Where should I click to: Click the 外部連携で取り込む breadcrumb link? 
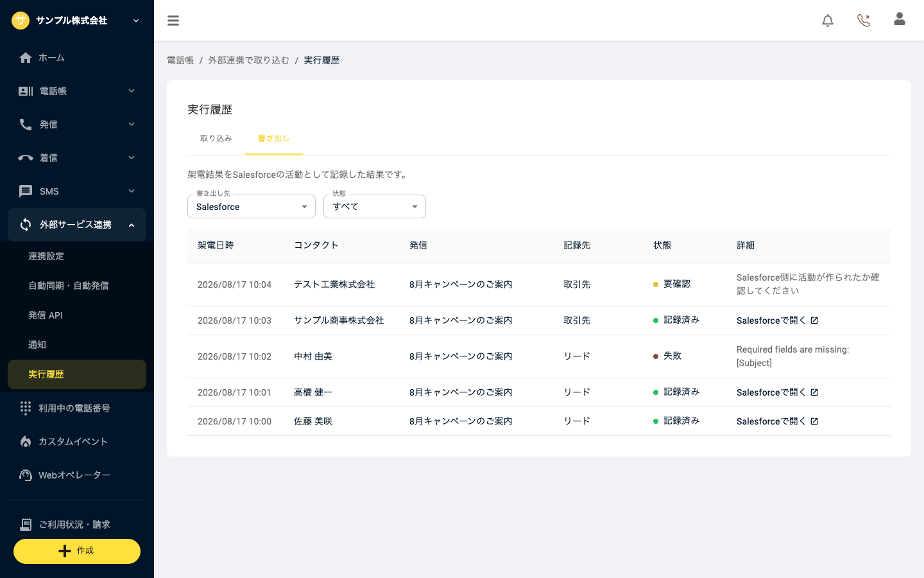pos(248,60)
